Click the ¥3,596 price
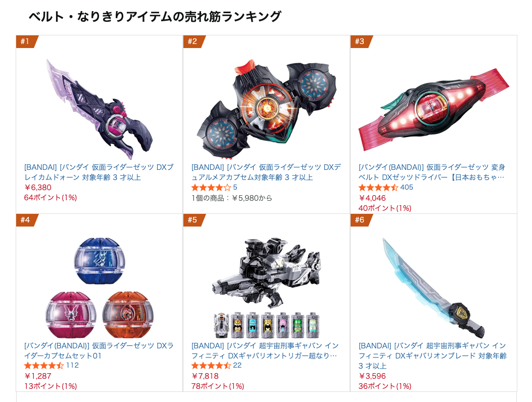 click(x=372, y=376)
